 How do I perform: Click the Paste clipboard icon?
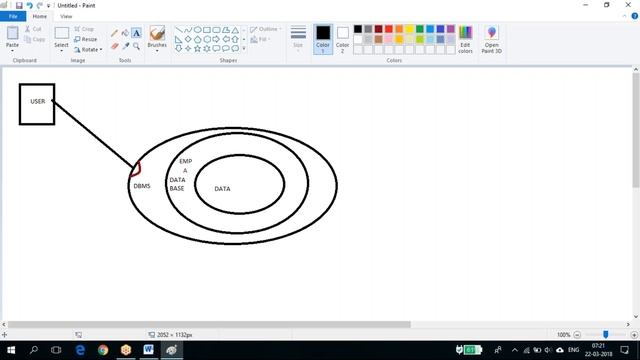pyautogui.click(x=12, y=33)
